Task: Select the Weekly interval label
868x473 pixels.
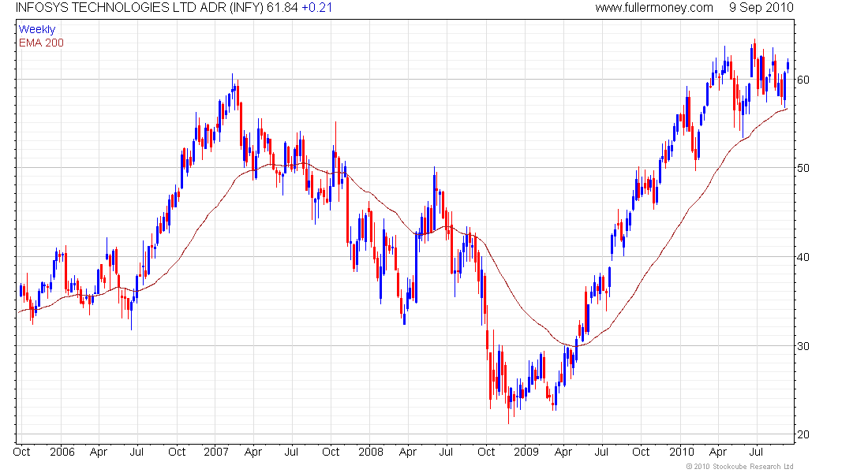Action: click(37, 29)
